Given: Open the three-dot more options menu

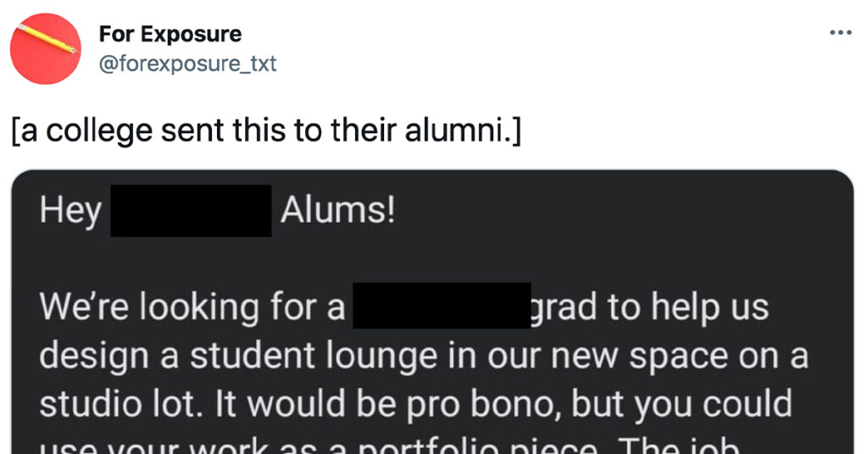Looking at the screenshot, I should point(840,33).
